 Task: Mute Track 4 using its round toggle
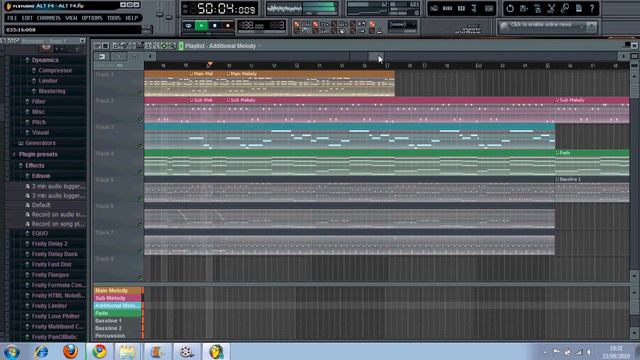pos(140,172)
